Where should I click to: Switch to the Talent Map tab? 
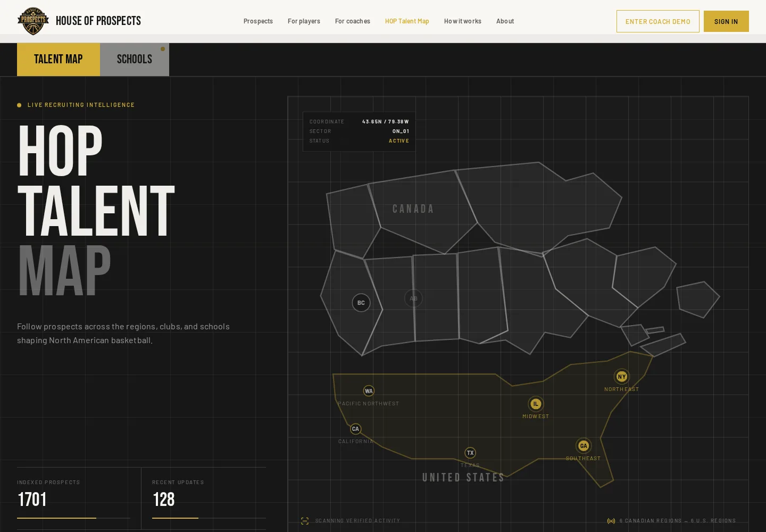pos(59,59)
